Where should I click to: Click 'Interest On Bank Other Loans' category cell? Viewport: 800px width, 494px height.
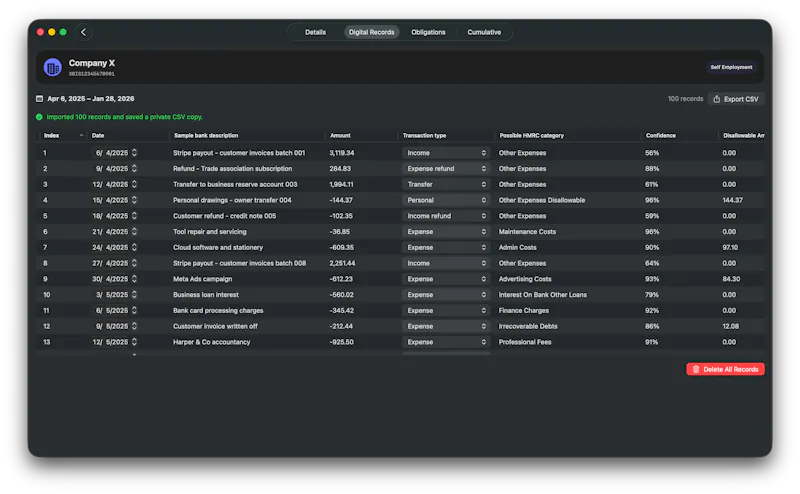point(542,295)
